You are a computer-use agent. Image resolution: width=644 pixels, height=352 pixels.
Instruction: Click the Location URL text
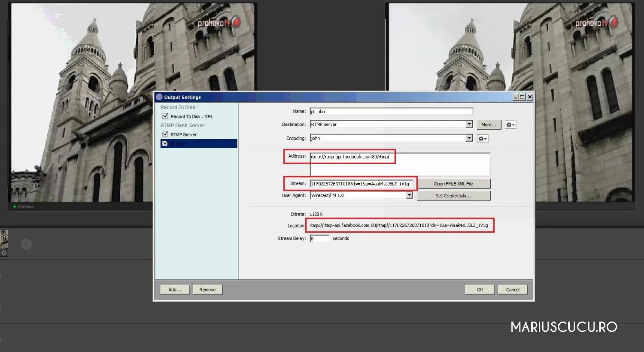pyautogui.click(x=398, y=225)
